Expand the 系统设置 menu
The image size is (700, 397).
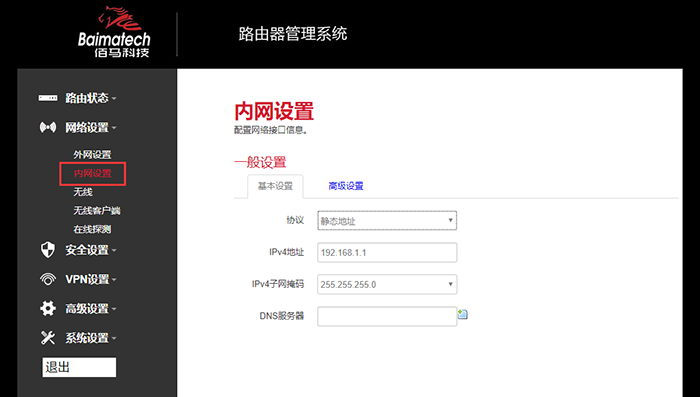pyautogui.click(x=91, y=338)
